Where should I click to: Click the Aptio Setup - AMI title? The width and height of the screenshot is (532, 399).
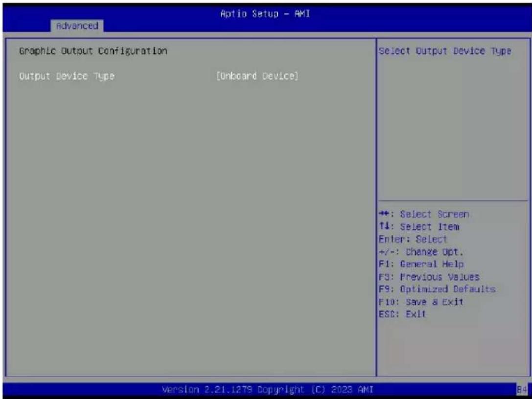265,14
